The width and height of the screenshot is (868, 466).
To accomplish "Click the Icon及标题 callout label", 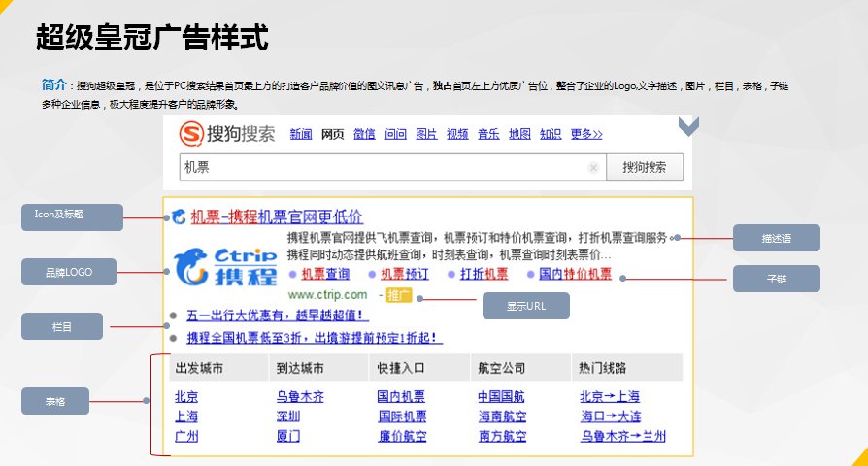I will point(72,216).
